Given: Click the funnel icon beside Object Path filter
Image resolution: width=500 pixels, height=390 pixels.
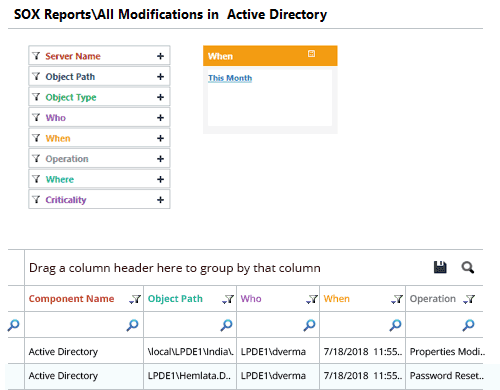Looking at the screenshot, I should point(36,76).
